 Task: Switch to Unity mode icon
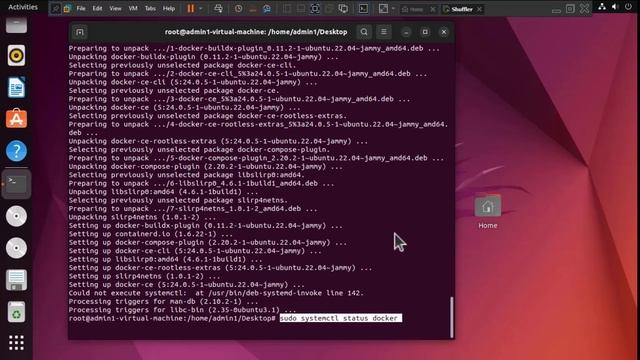coord(329,9)
